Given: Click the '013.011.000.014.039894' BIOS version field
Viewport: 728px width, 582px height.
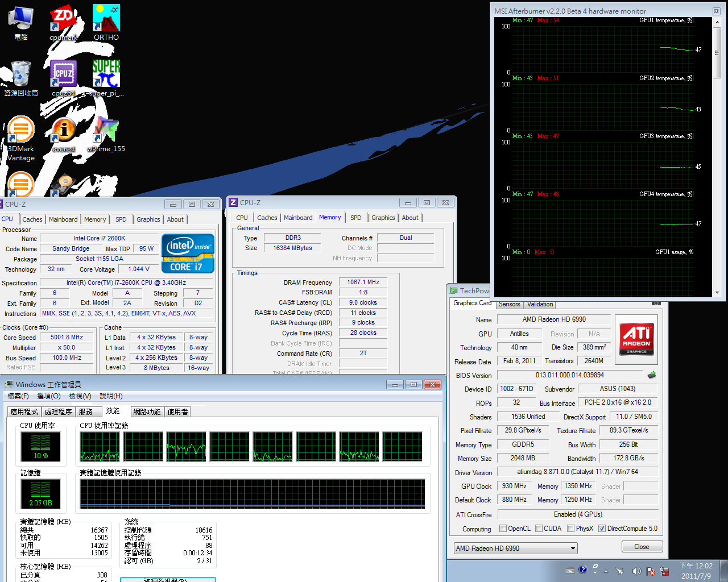Looking at the screenshot, I should tap(570, 375).
